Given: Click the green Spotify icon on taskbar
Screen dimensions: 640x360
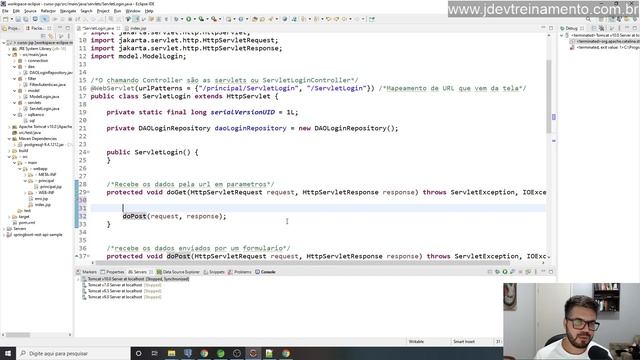Looking at the screenshot, I should pyautogui.click(x=220, y=353).
